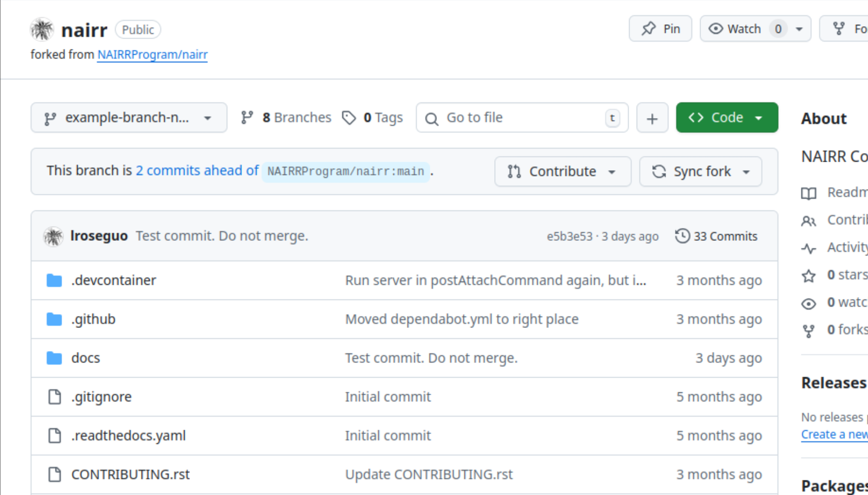The image size is (868, 495).
Task: Open 'Moved dependabot.yml to right place' commit
Action: tap(462, 319)
